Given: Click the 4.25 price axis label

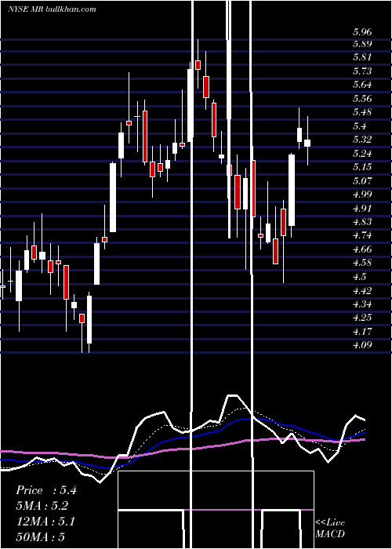Looking at the screenshot, I should (x=362, y=318).
